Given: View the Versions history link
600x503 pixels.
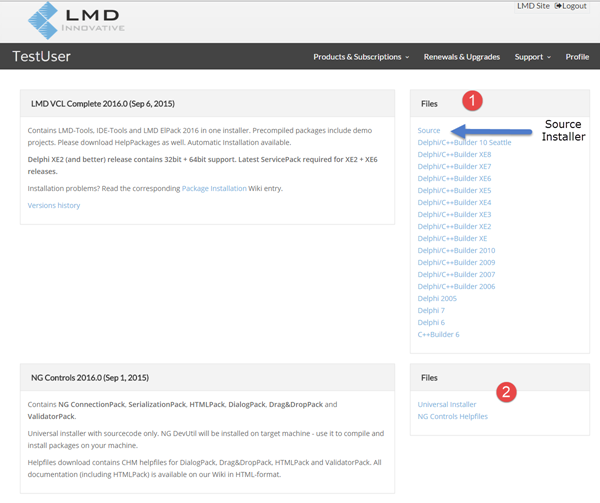Looking at the screenshot, I should [54, 205].
